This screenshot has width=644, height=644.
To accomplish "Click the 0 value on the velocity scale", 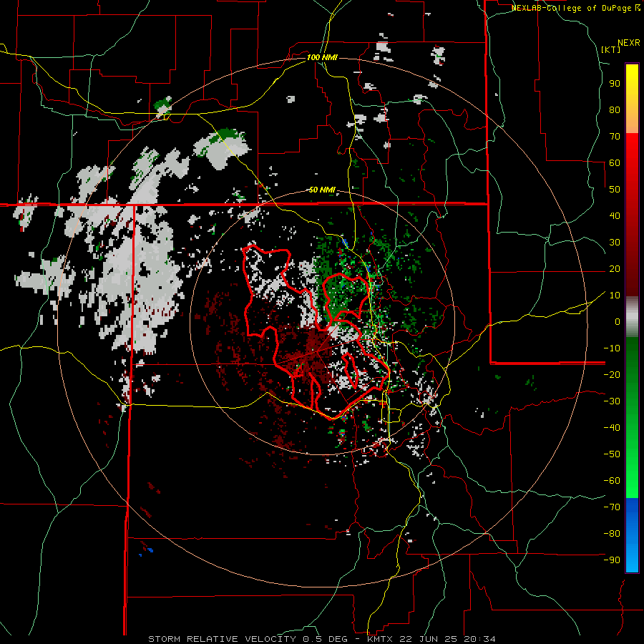I will pos(618,322).
